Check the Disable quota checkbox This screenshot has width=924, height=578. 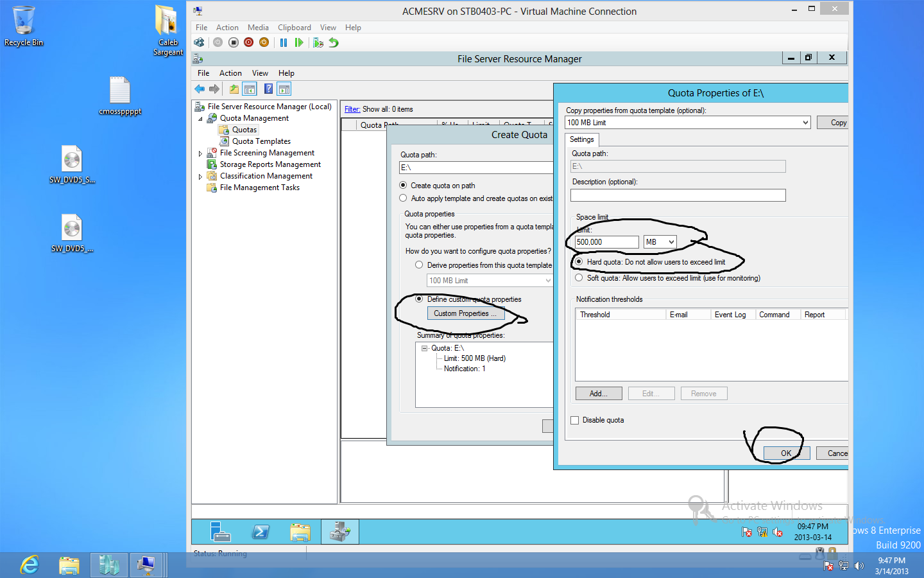point(575,420)
